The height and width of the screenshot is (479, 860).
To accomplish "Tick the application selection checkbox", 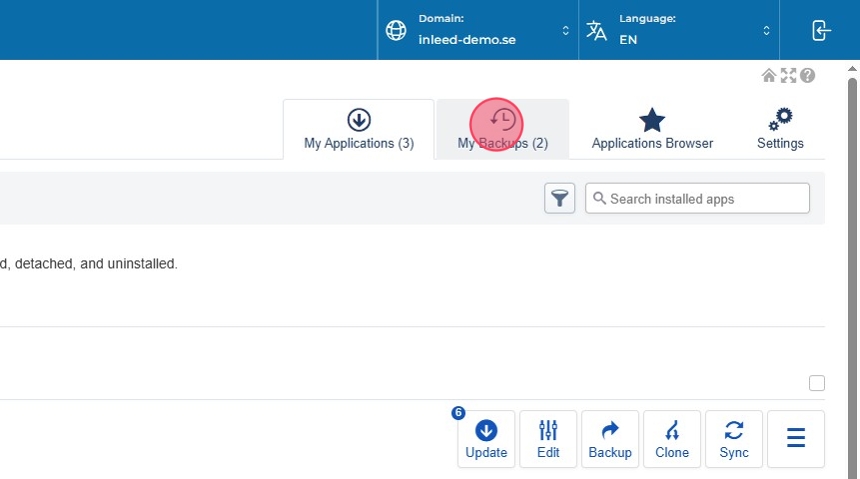I will pyautogui.click(x=817, y=383).
